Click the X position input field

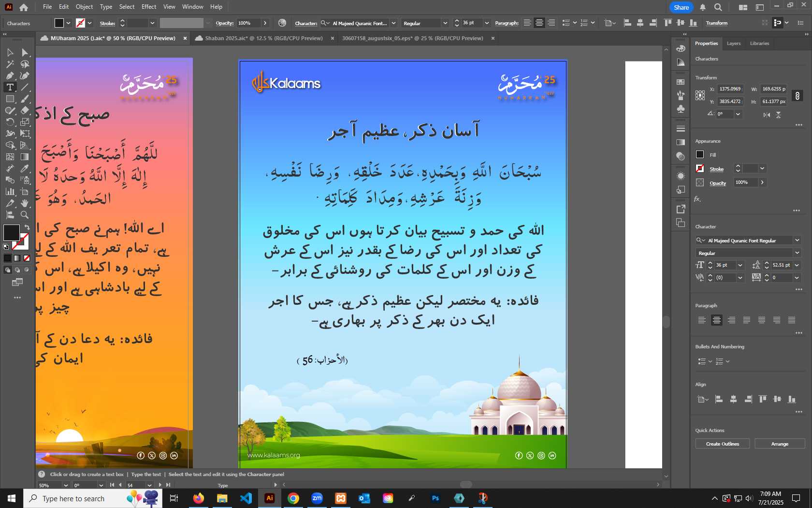click(730, 89)
